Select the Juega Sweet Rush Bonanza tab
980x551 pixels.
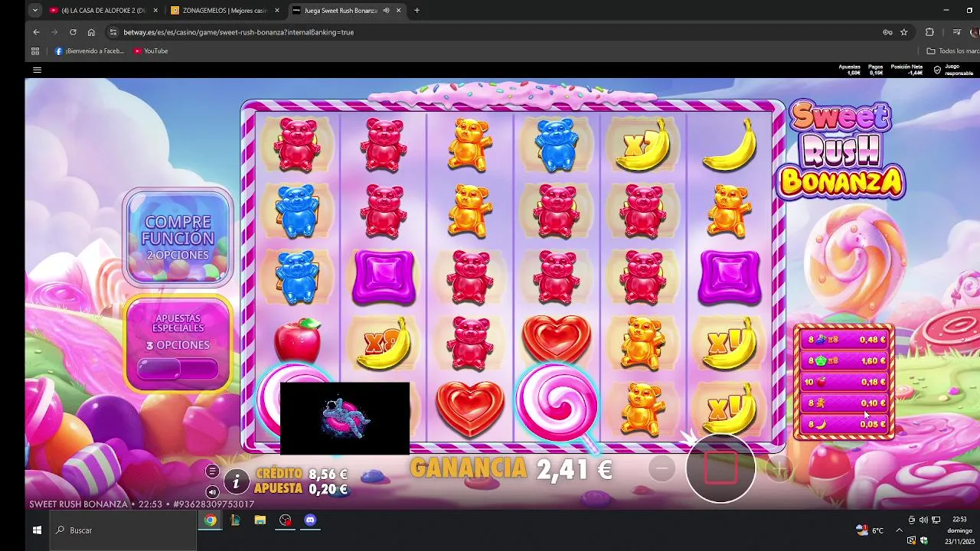click(341, 11)
